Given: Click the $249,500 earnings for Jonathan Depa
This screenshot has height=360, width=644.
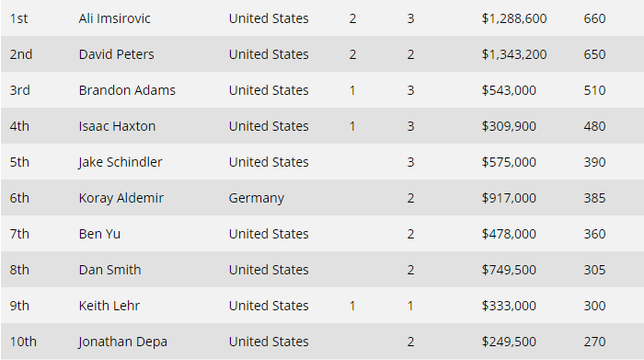Looking at the screenshot, I should (509, 342).
